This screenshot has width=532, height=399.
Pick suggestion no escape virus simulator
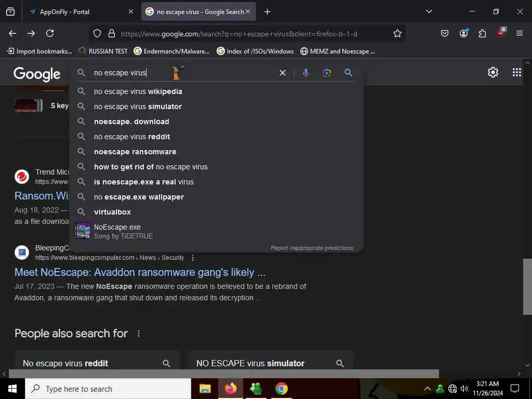click(216, 107)
